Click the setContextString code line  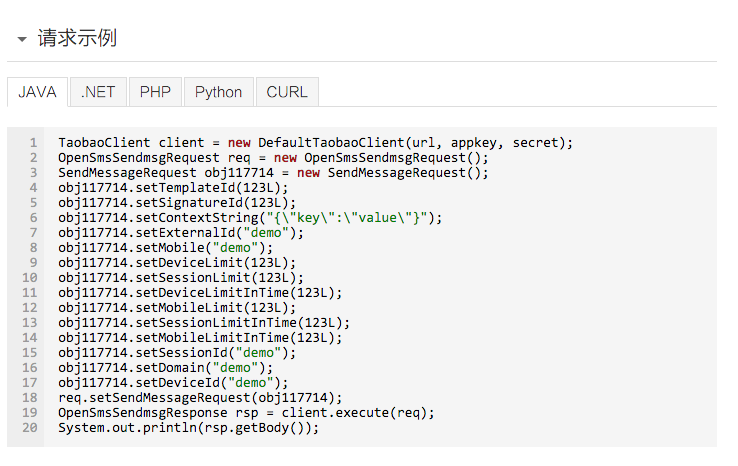249,218
